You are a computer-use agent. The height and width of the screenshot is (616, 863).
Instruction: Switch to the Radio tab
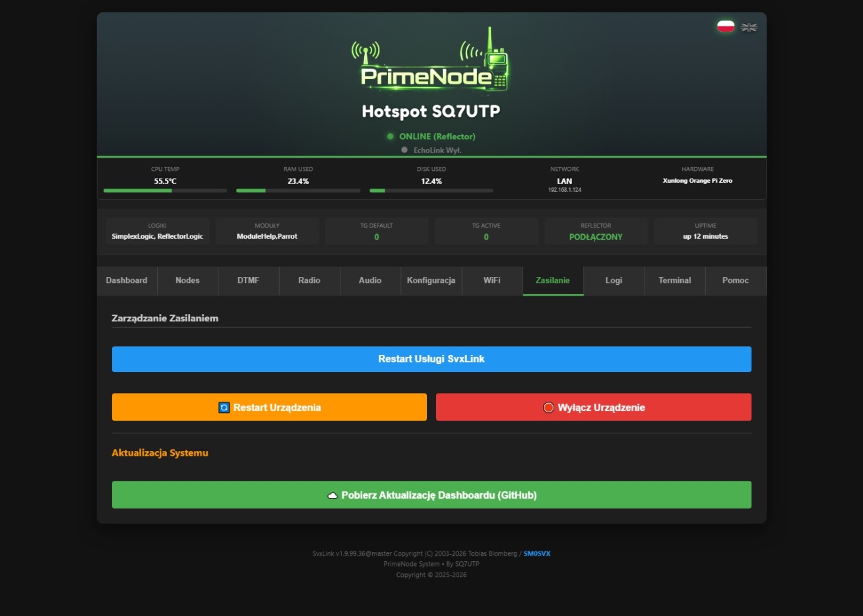[309, 281]
